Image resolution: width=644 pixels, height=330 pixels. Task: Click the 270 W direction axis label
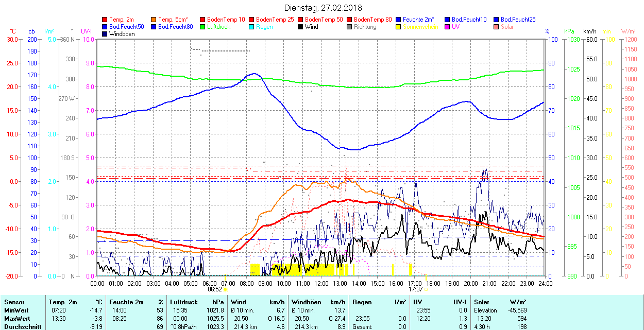coord(67,98)
